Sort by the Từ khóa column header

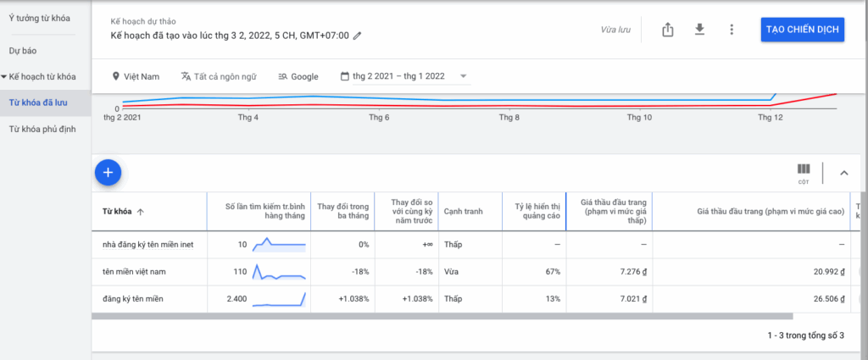tap(123, 212)
